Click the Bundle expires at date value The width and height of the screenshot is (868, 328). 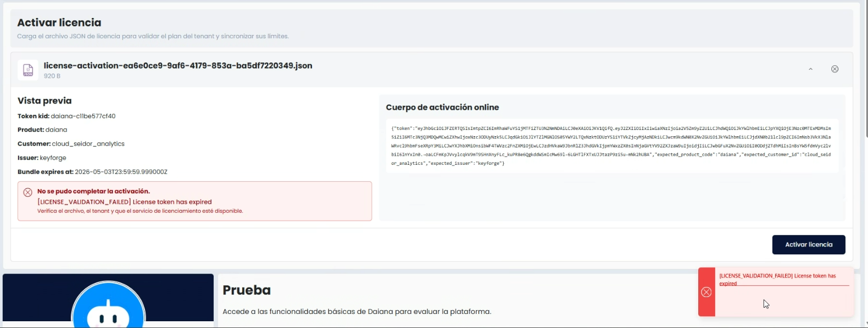pyautogui.click(x=121, y=172)
